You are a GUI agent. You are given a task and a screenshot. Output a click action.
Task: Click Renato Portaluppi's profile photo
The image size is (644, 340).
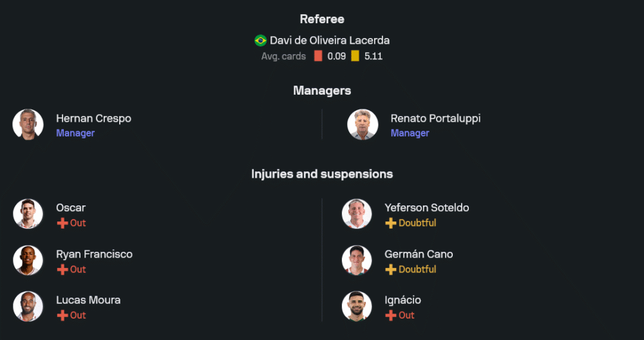(x=363, y=125)
